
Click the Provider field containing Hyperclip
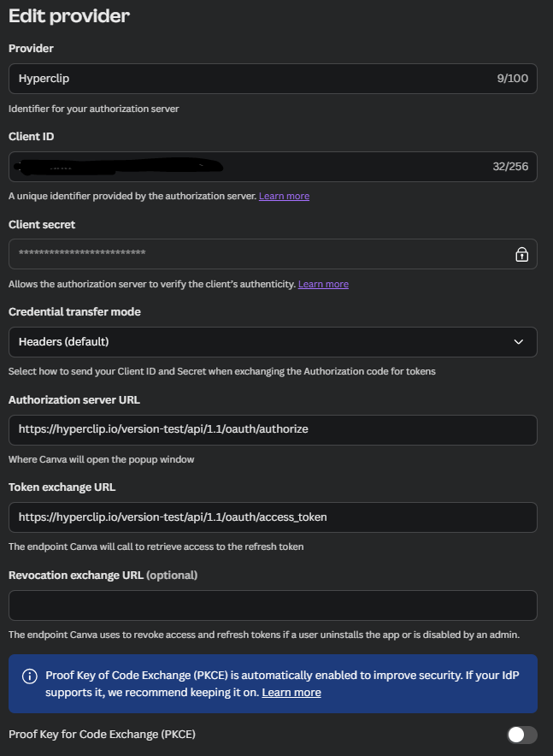pos(248,79)
